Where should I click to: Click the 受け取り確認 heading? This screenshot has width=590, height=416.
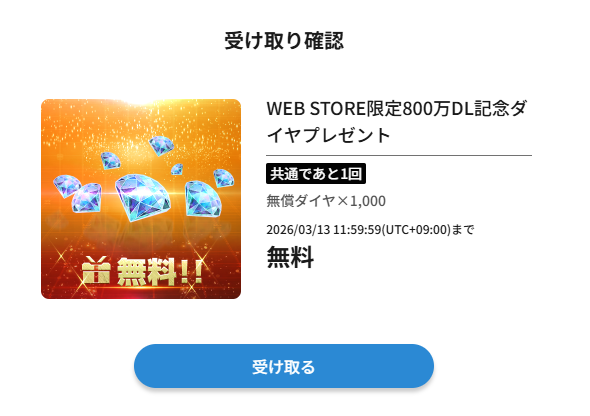[284, 41]
